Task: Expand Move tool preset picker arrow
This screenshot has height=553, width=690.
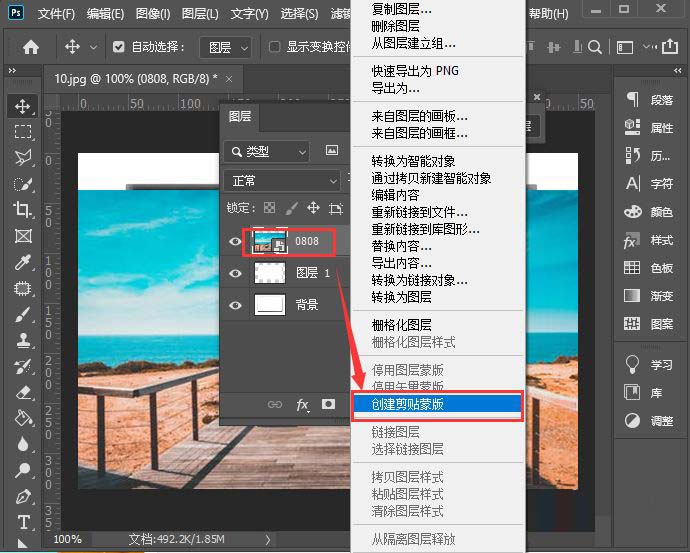Action: point(93,47)
